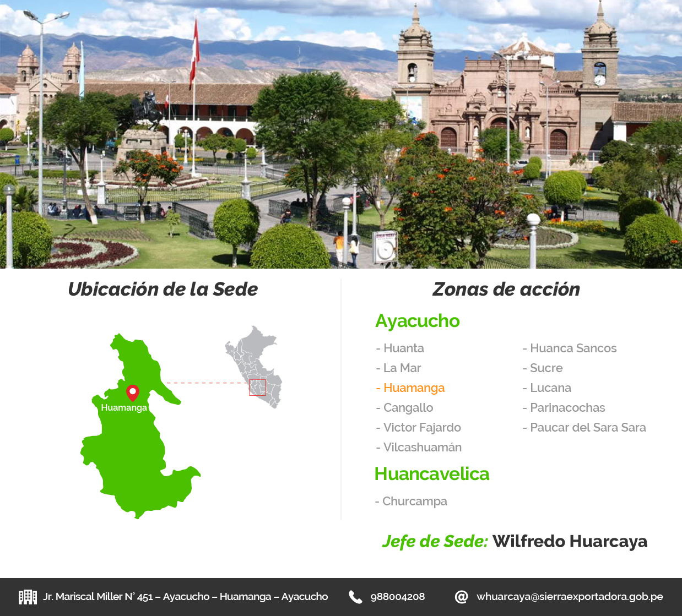Click the name Wilfredo Huarcaya
The image size is (682, 616).
[570, 542]
